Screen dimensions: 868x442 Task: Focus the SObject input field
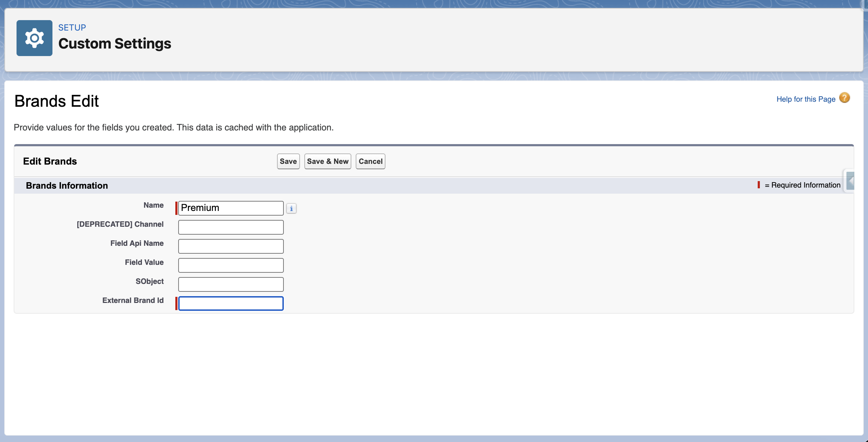pos(231,284)
